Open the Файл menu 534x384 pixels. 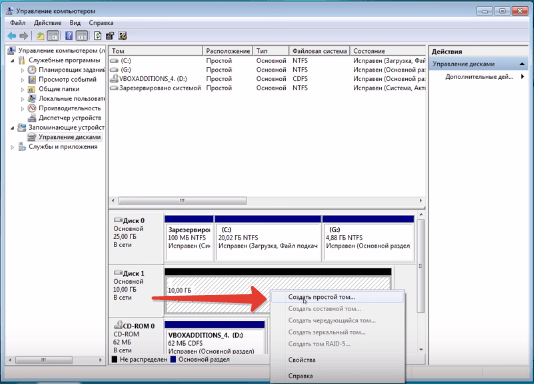click(x=17, y=23)
